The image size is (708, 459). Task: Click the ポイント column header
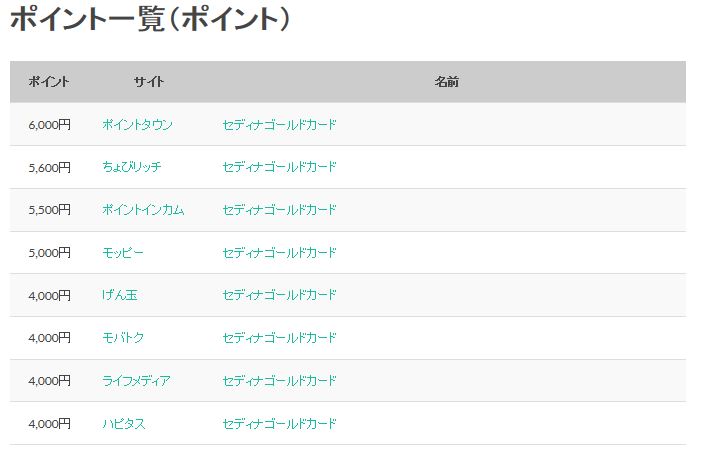click(49, 82)
